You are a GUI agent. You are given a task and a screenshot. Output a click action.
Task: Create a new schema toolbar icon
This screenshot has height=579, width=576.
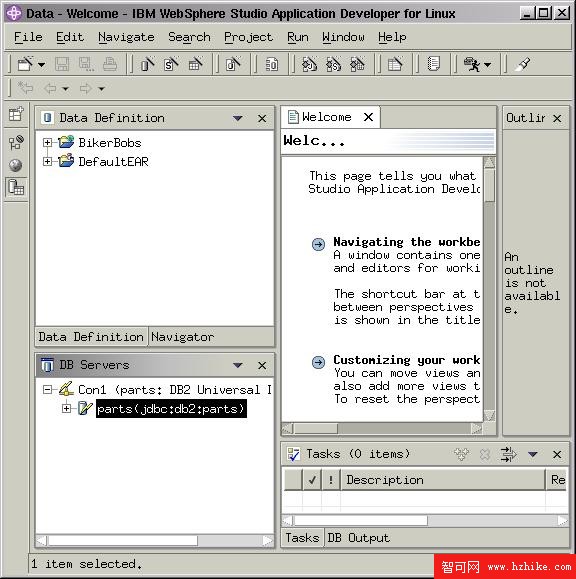pyautogui.click(x=171, y=64)
